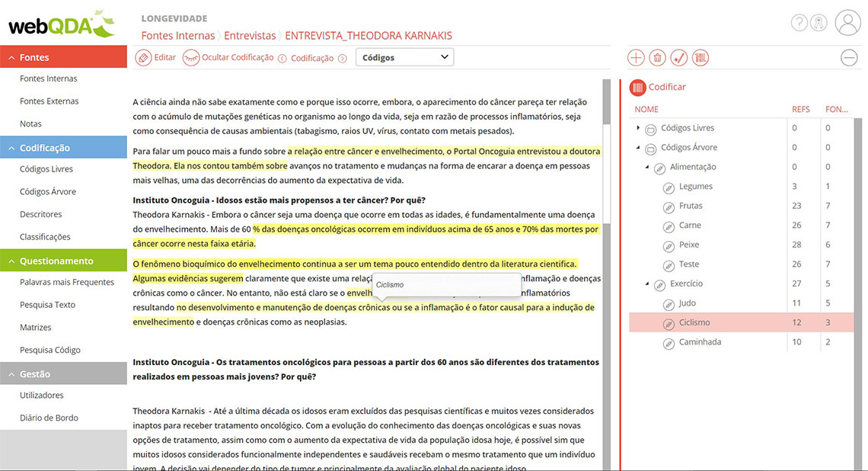
Task: Click the Entrevistas breadcrumb link
Action: [250, 36]
